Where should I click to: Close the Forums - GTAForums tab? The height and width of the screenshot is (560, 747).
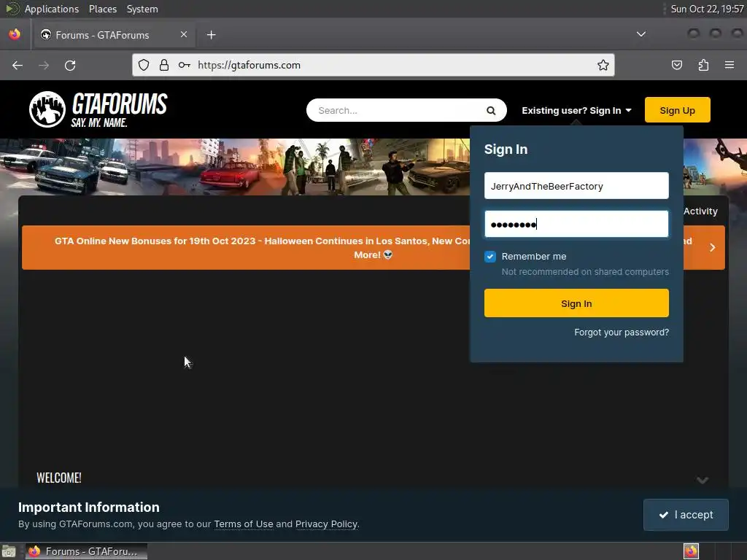(x=183, y=34)
